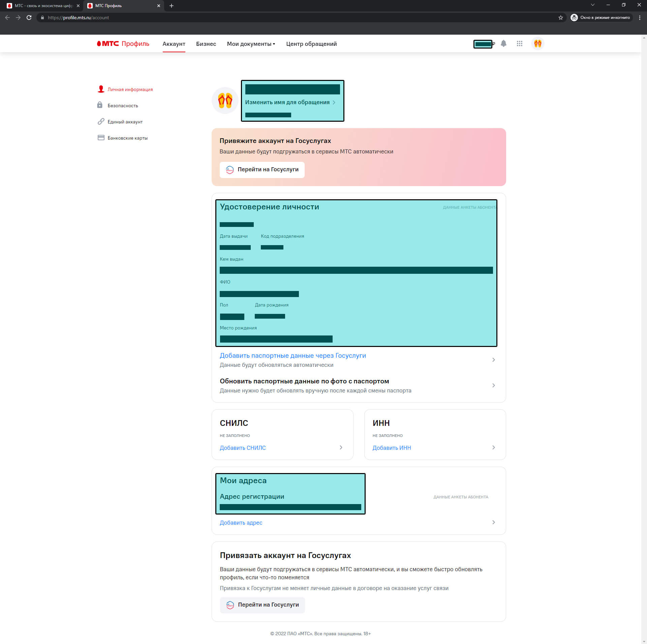Viewport: 647px width, 644px height.
Task: Click the Добавить адрес link
Action: [x=241, y=523]
